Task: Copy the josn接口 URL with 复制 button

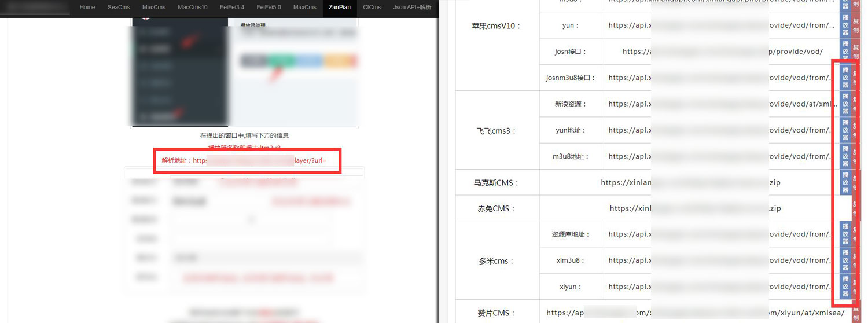Action: point(856,52)
